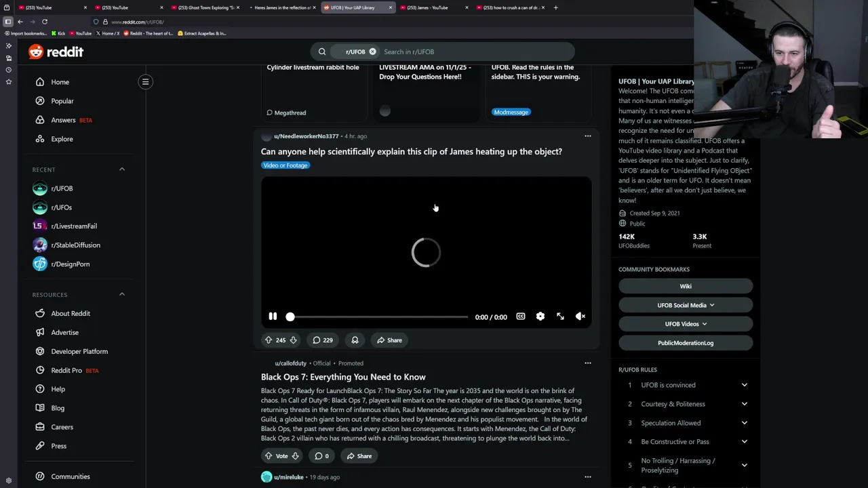Open the Call of Duty ad overflow menu
The width and height of the screenshot is (868, 488).
(588, 363)
